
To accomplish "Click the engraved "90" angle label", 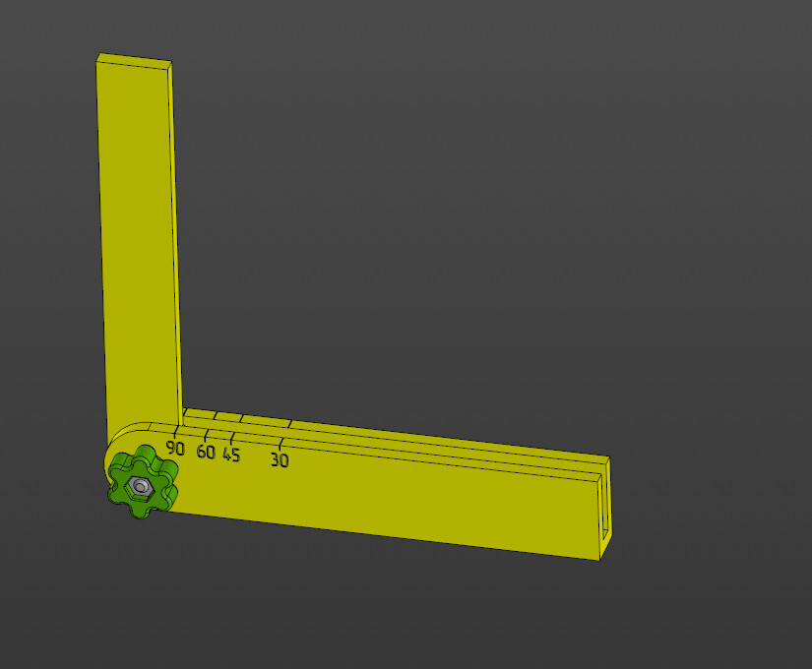I will pos(175,448).
